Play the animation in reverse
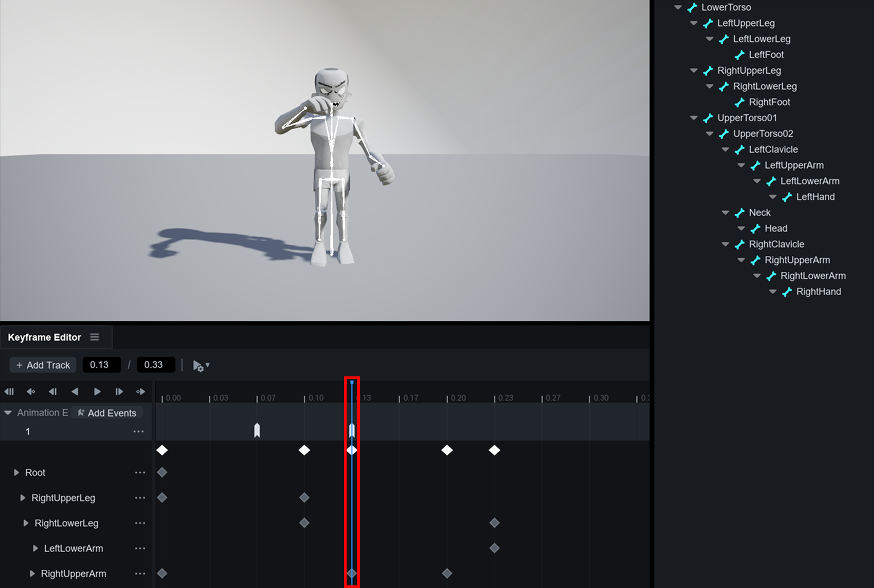The height and width of the screenshot is (588, 874). [75, 392]
